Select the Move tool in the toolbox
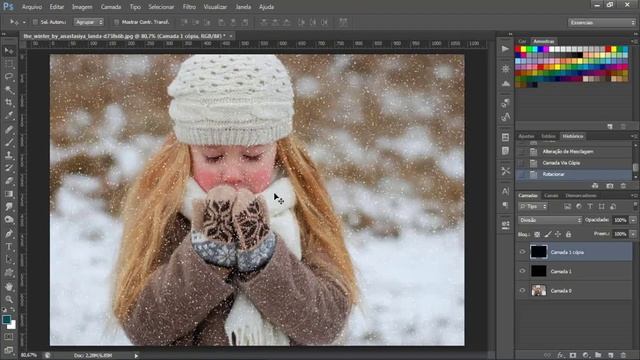This screenshot has width=640, height=360. [9, 51]
